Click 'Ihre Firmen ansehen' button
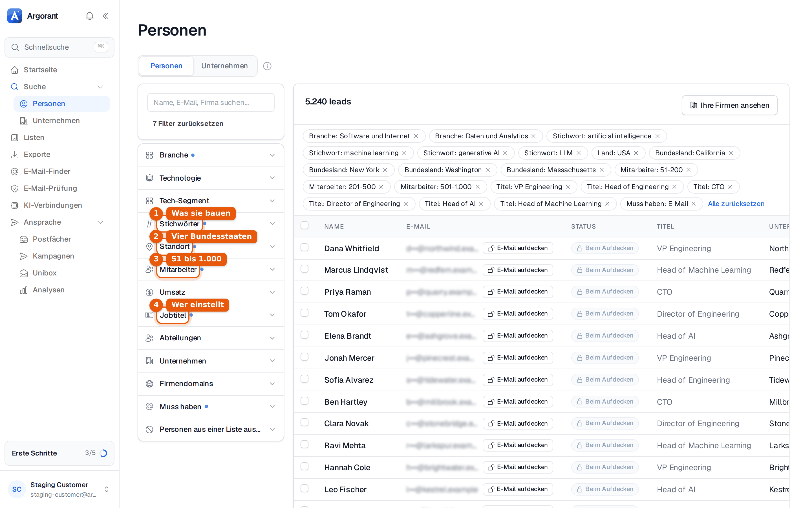 click(x=729, y=105)
